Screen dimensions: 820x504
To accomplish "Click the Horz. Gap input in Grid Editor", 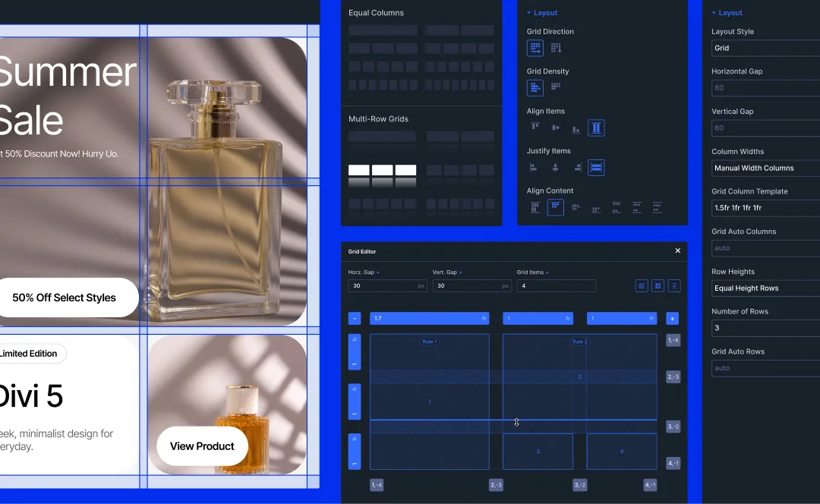I will click(x=387, y=286).
